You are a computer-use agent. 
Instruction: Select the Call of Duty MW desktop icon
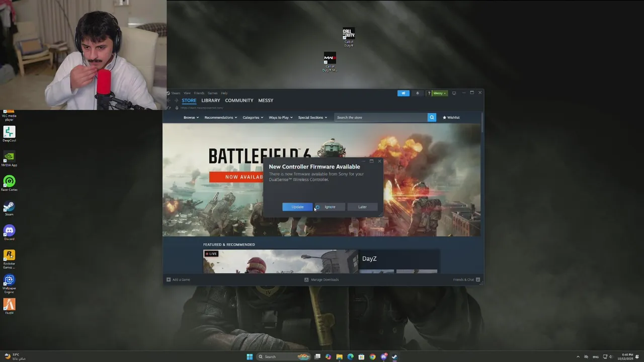click(330, 61)
